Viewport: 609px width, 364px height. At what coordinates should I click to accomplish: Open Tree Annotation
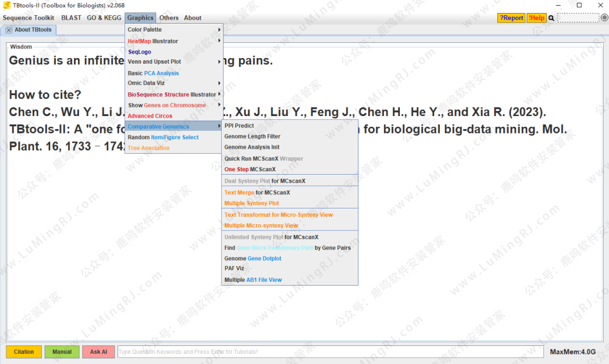tap(174, 148)
